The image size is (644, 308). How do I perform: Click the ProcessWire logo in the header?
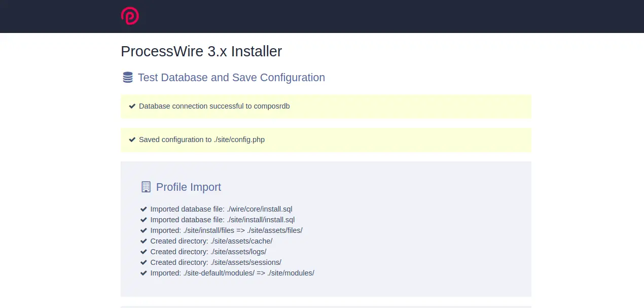pyautogui.click(x=130, y=16)
